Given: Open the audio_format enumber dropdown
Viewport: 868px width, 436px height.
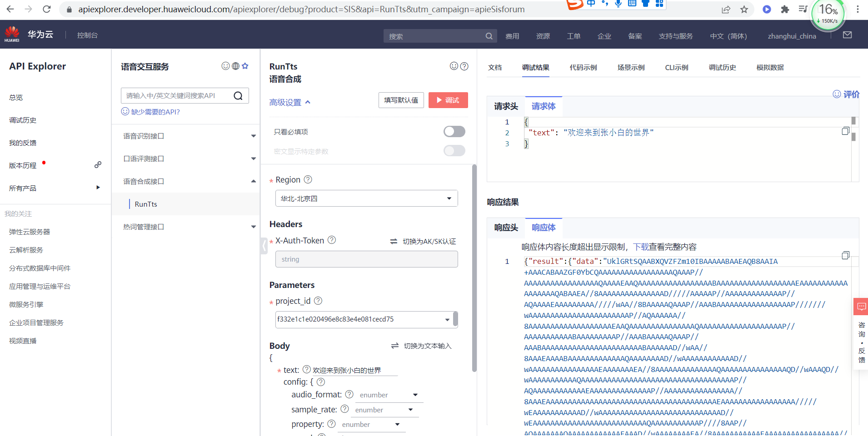Looking at the screenshot, I should pyautogui.click(x=389, y=395).
